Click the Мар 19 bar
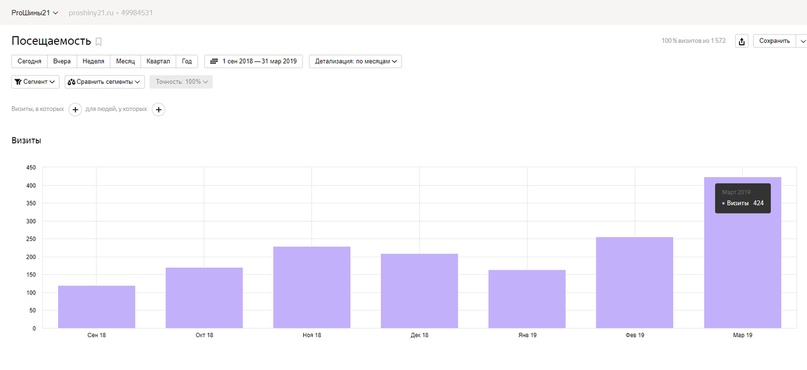The height and width of the screenshot is (370, 807). pos(743,253)
